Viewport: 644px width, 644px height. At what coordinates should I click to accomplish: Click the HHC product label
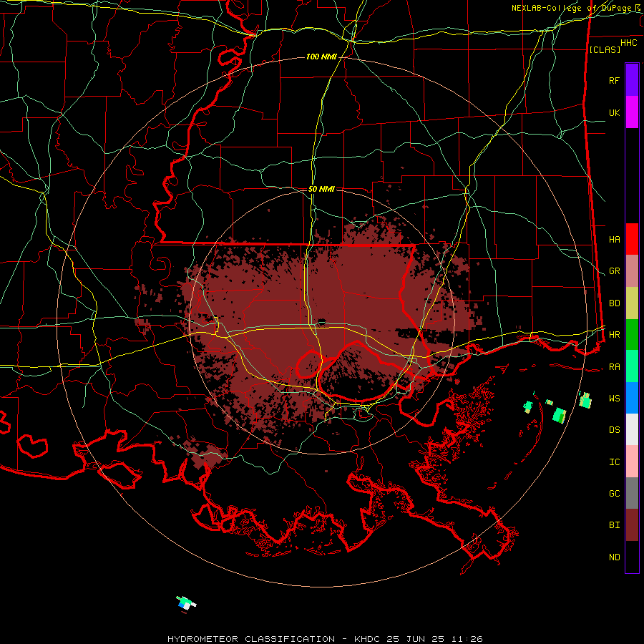pos(628,43)
